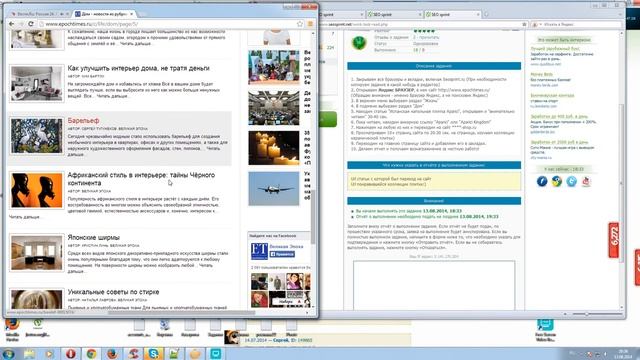The image size is (640, 360).
Task: Click the airplane thumbnail in the sidebar
Action: tap(273, 188)
